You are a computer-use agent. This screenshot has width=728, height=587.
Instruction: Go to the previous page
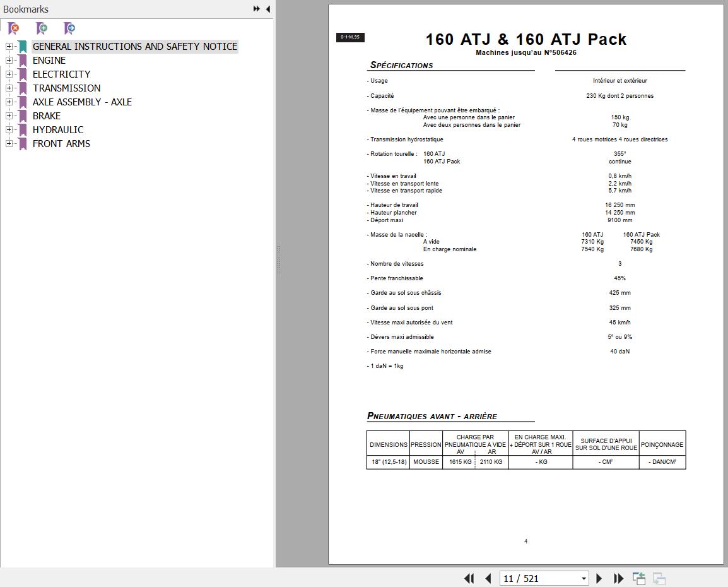coord(488,578)
